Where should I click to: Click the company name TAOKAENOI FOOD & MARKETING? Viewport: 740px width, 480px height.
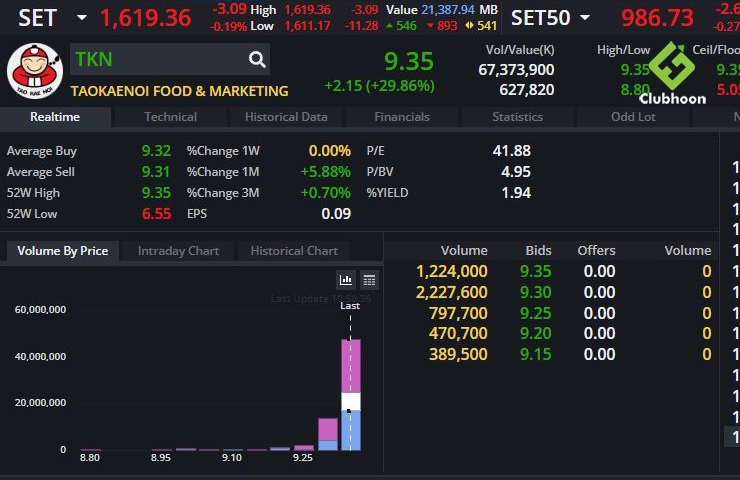click(179, 91)
